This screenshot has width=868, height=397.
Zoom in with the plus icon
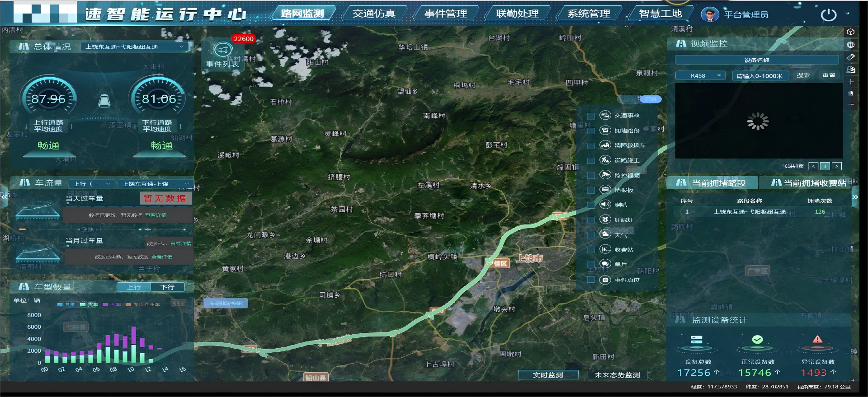click(850, 82)
